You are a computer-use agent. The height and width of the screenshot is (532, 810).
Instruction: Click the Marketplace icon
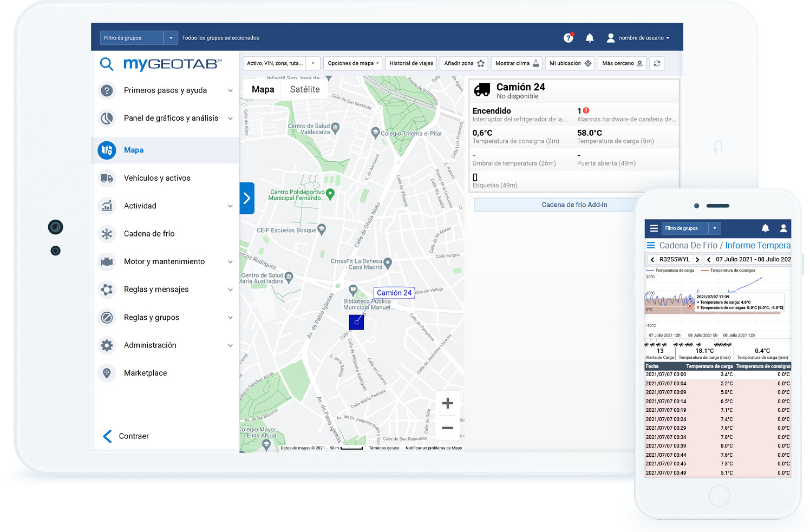(107, 373)
